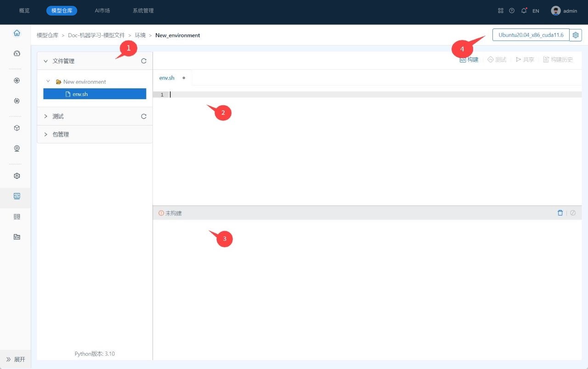This screenshot has width=588, height=369.
Task: Select env.sh file in tree
Action: click(x=80, y=94)
